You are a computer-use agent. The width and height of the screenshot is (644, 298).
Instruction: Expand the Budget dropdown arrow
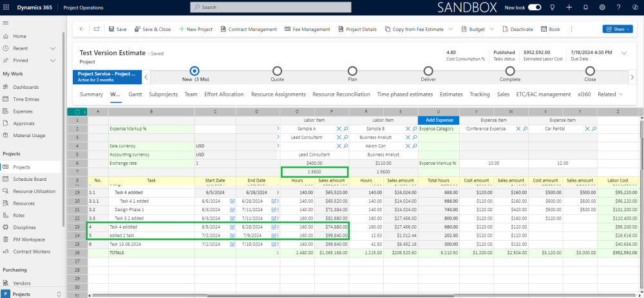pyautogui.click(x=491, y=29)
